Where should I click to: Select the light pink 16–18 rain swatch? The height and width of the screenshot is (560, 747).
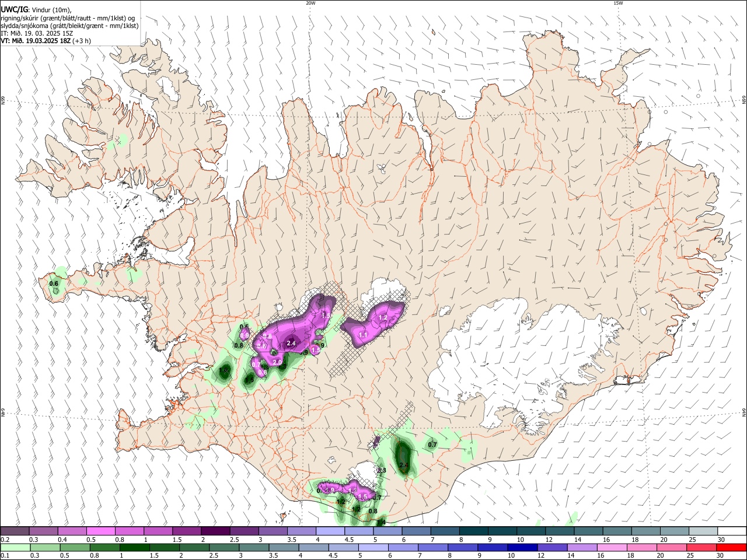click(x=612, y=547)
